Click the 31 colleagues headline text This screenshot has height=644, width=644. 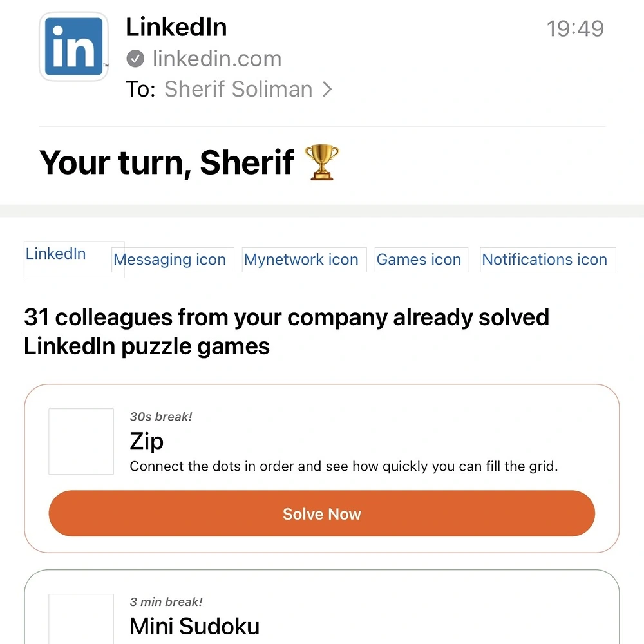click(x=286, y=331)
